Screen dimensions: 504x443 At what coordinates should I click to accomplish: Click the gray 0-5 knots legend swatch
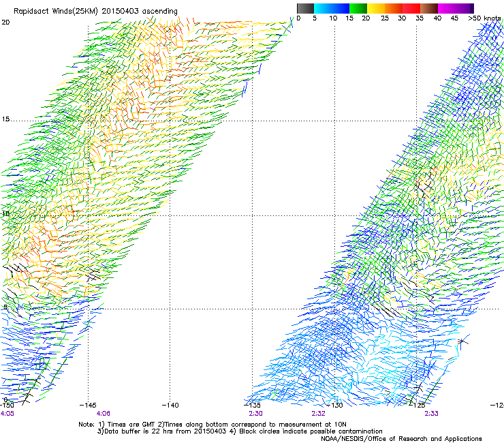pyautogui.click(x=305, y=8)
